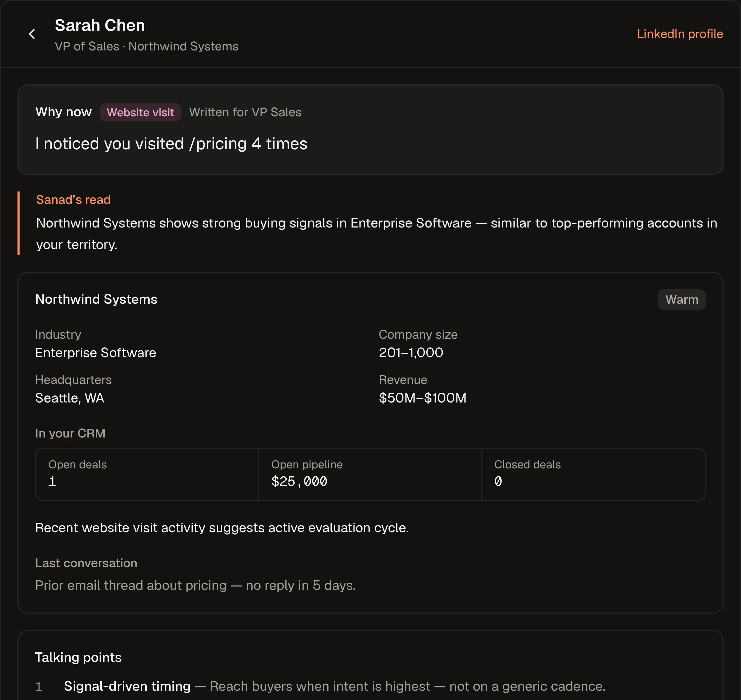Click the Warm status badge

click(681, 299)
